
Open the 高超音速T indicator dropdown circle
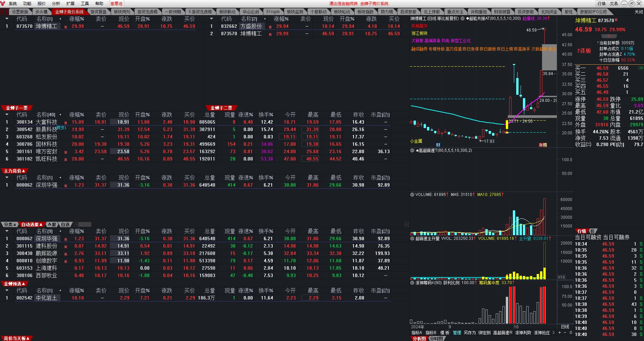(412, 151)
